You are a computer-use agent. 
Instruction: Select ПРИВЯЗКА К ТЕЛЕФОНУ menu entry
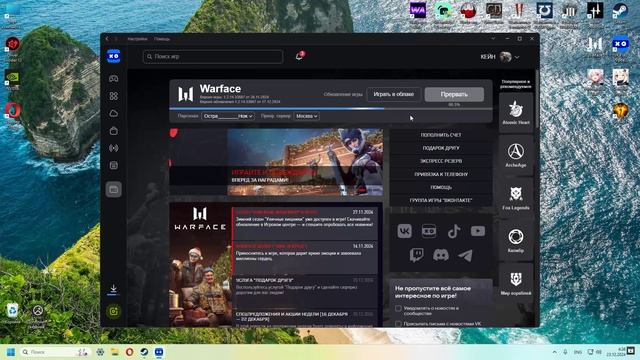point(441,174)
